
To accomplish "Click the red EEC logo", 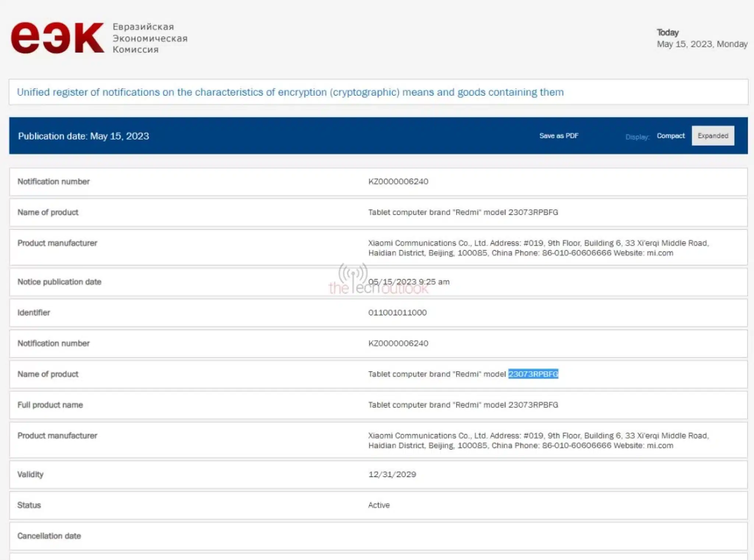I will point(57,38).
